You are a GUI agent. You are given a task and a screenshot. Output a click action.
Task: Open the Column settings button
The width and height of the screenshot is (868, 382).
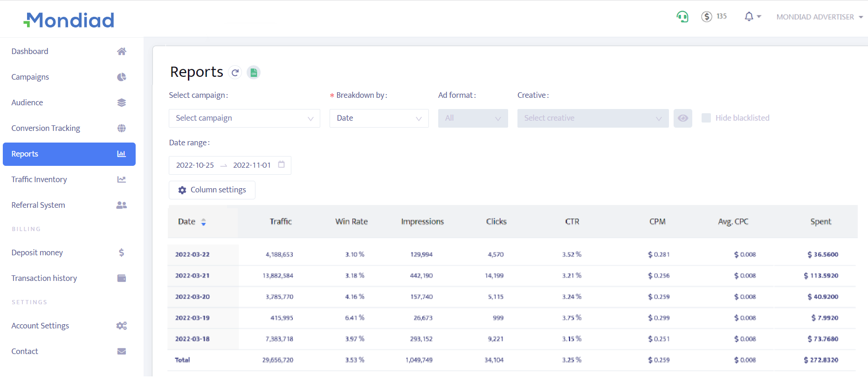(x=212, y=190)
